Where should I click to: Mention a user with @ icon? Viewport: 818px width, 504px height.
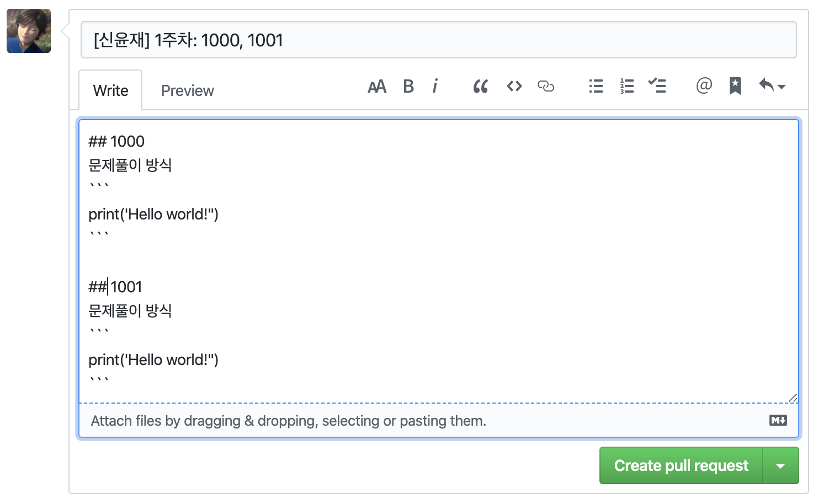tap(704, 85)
